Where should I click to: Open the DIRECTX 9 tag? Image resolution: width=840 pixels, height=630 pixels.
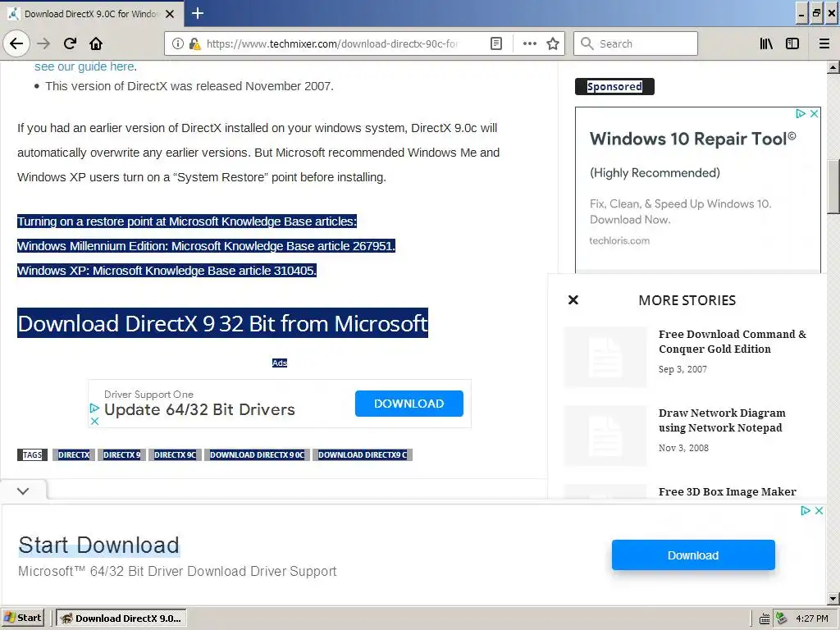121,454
